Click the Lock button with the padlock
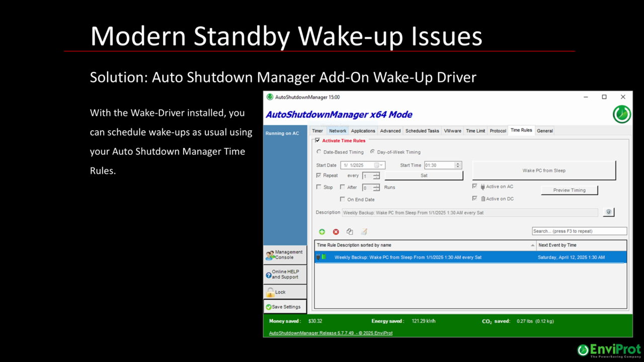 (285, 292)
